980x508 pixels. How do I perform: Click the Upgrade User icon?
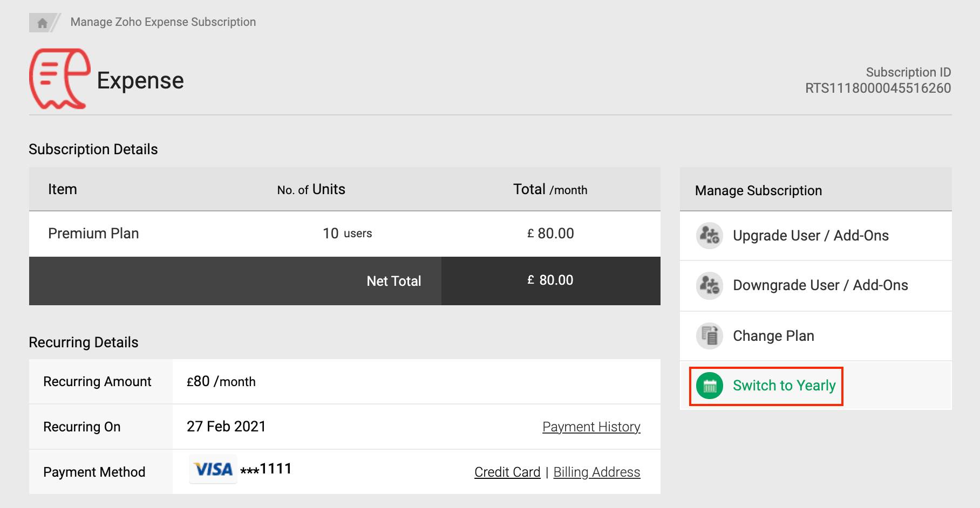[709, 236]
